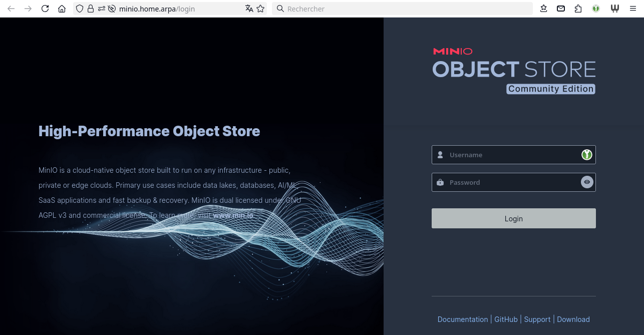
Task: Follow the www.min.io link
Action: 233,215
